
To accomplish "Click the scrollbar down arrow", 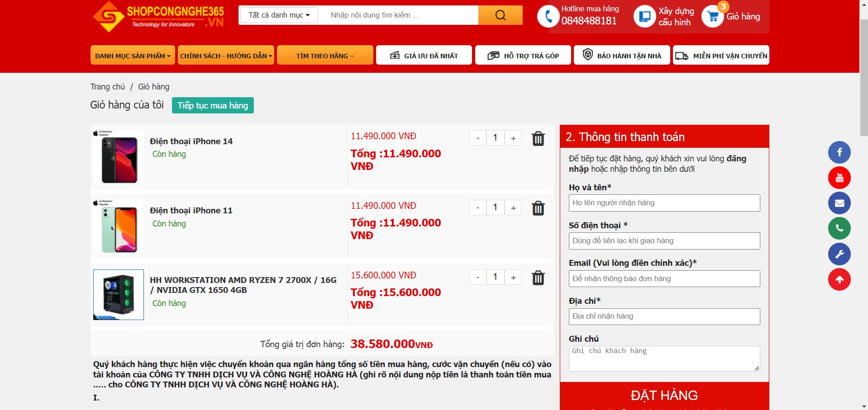I will [x=864, y=406].
